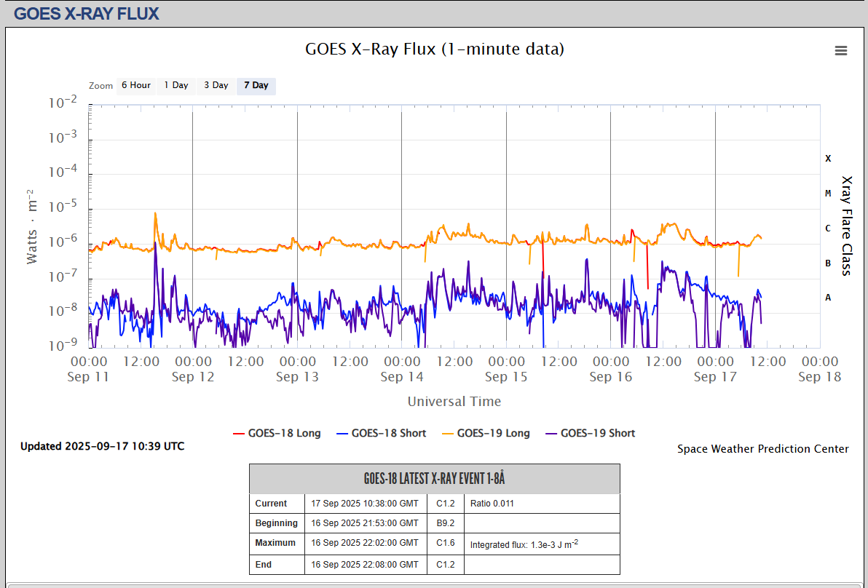Click the Sep 17 date axis label

tap(715, 376)
